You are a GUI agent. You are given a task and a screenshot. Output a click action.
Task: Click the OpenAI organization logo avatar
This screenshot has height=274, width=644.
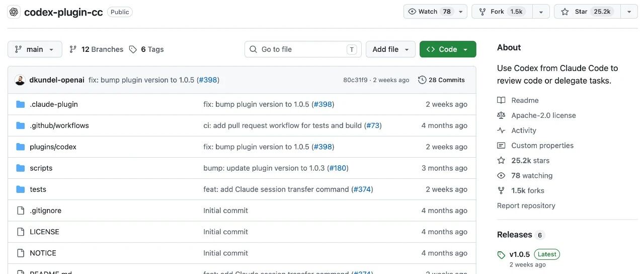click(x=14, y=12)
